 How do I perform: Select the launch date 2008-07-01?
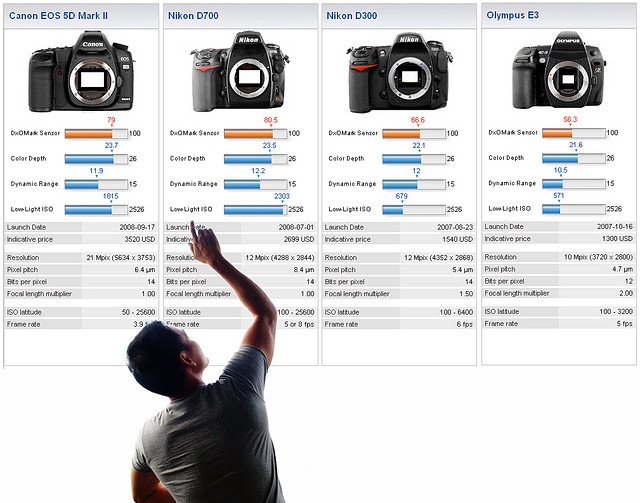point(296,227)
